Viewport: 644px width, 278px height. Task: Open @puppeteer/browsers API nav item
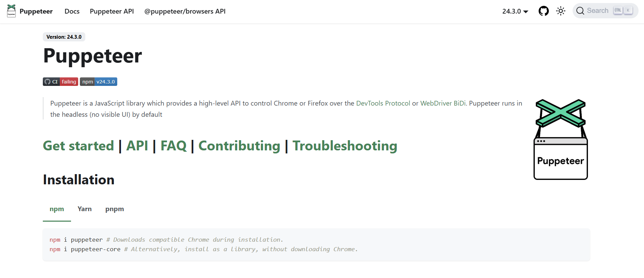185,11
